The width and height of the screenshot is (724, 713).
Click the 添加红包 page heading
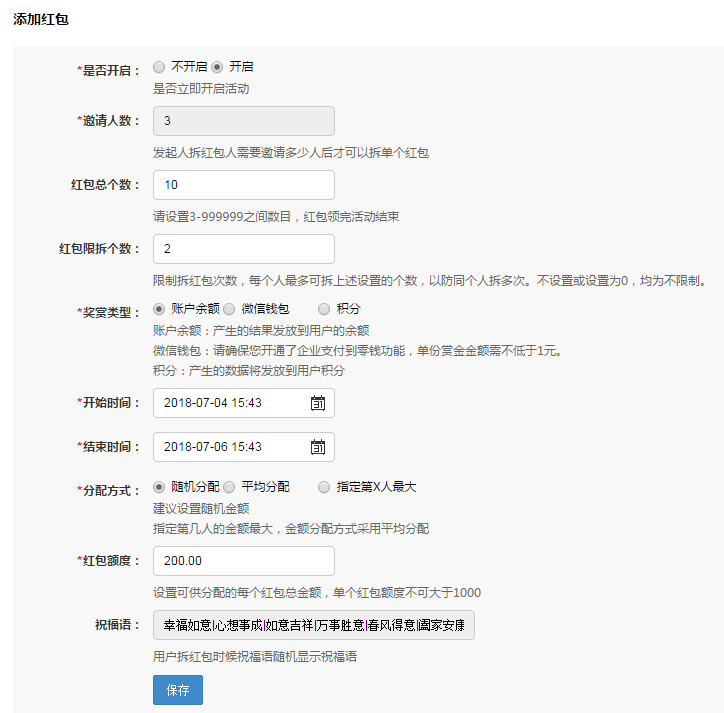coord(41,19)
